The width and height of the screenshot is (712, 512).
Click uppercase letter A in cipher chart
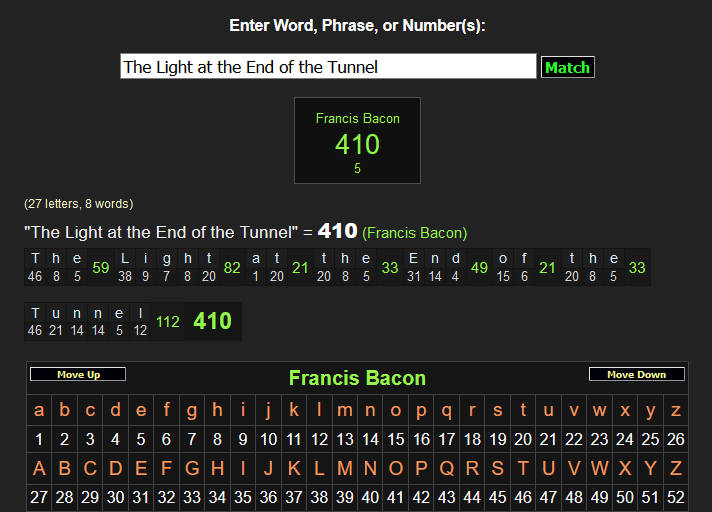coord(39,468)
